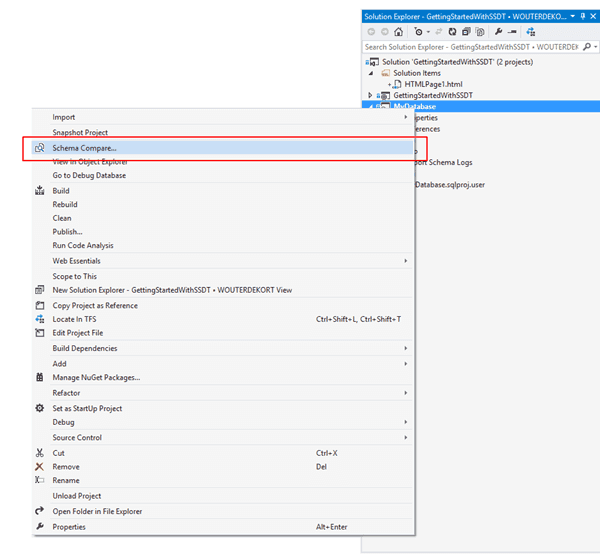Click the Forward navigation icon in Solution Explorer
The height and width of the screenshot is (558, 600).
click(x=385, y=32)
